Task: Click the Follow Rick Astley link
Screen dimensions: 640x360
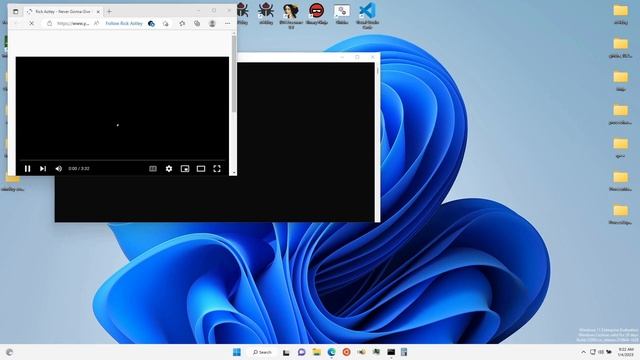Action: click(124, 24)
